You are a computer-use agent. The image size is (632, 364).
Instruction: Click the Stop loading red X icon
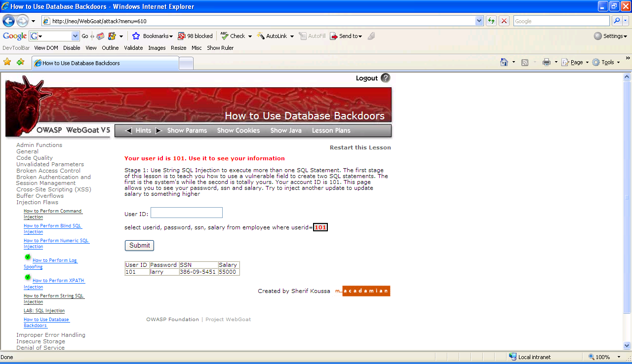(504, 21)
